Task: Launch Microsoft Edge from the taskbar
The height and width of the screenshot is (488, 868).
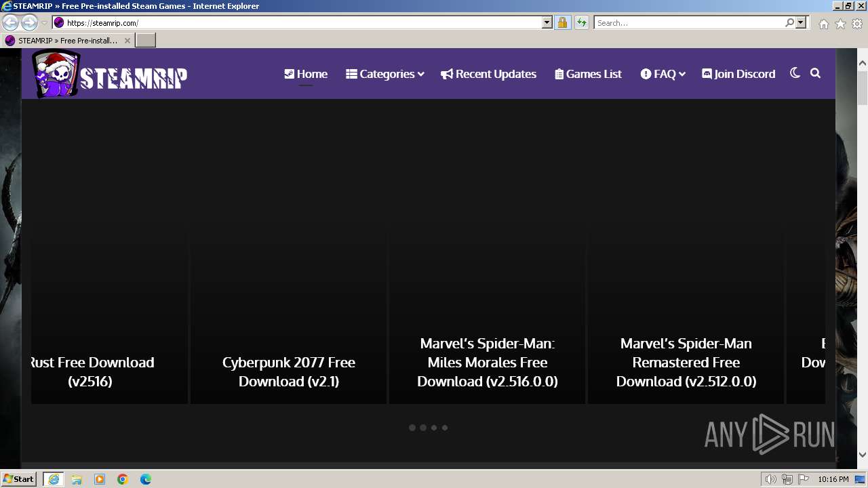Action: pos(146,479)
